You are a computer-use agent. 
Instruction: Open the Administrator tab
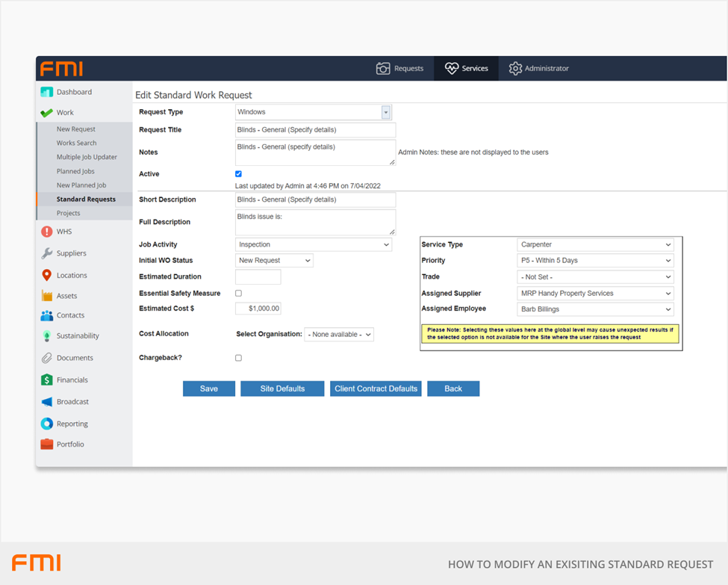(x=538, y=68)
